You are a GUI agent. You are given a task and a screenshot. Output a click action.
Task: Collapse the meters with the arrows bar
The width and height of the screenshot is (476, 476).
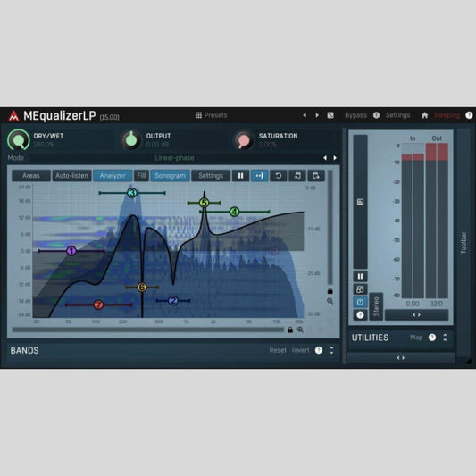(416, 315)
